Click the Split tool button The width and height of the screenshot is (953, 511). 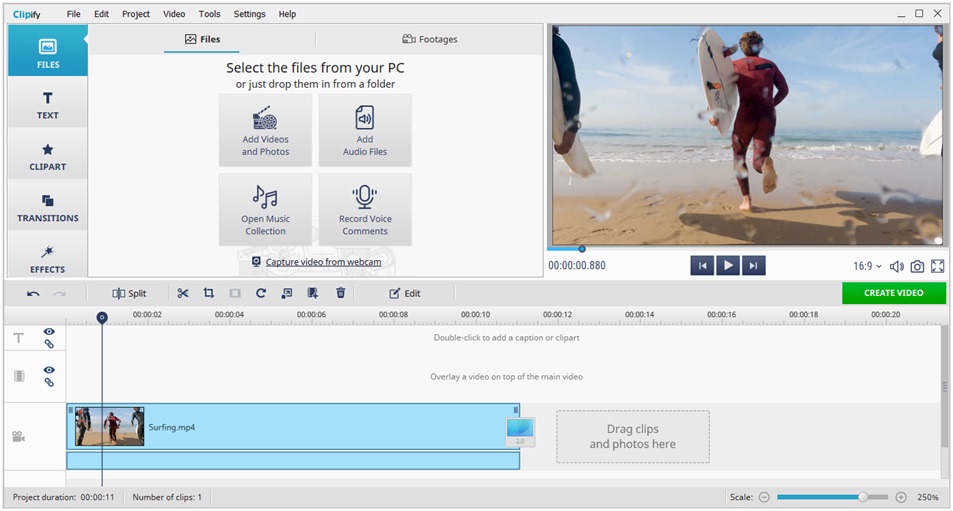[x=129, y=293]
